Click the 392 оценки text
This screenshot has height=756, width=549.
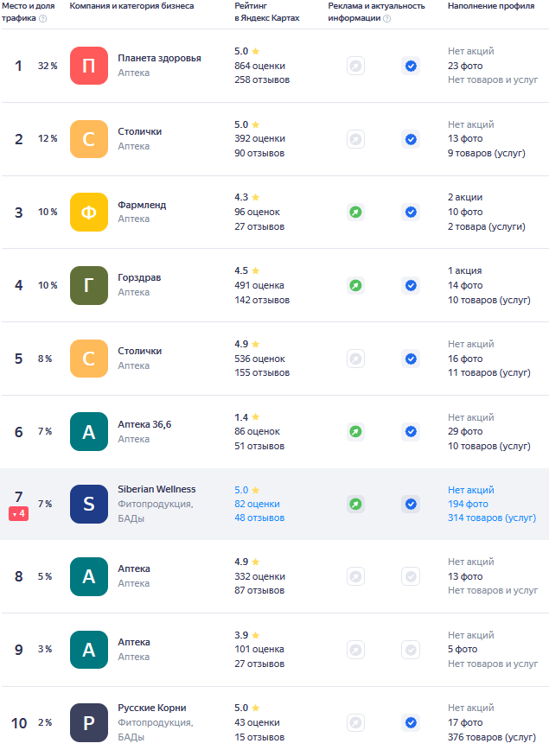click(x=259, y=139)
